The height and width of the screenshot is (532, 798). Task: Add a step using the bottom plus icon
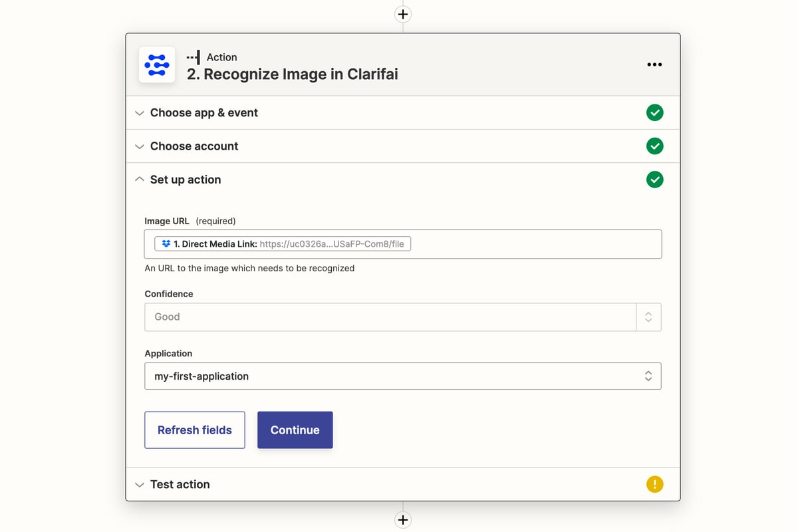(x=403, y=520)
